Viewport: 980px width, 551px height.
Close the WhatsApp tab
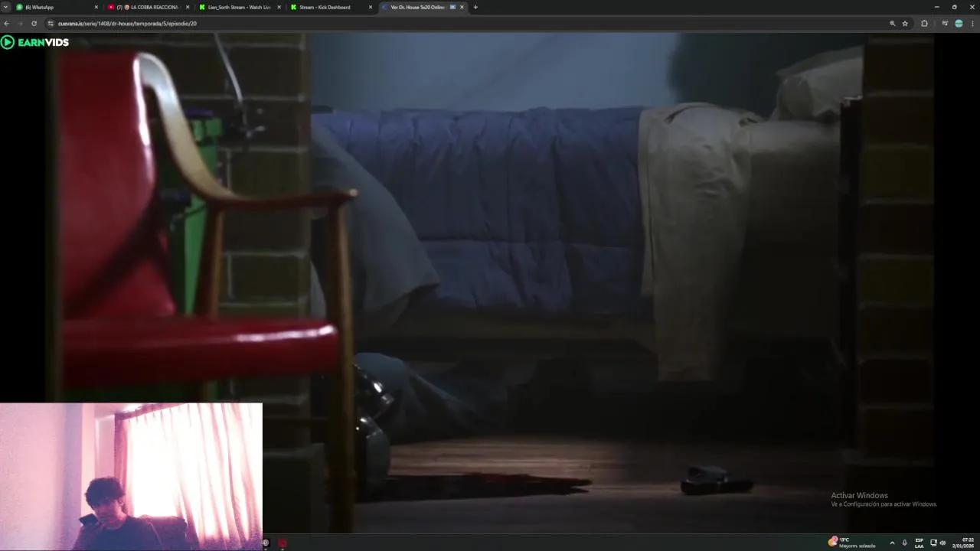(x=96, y=7)
